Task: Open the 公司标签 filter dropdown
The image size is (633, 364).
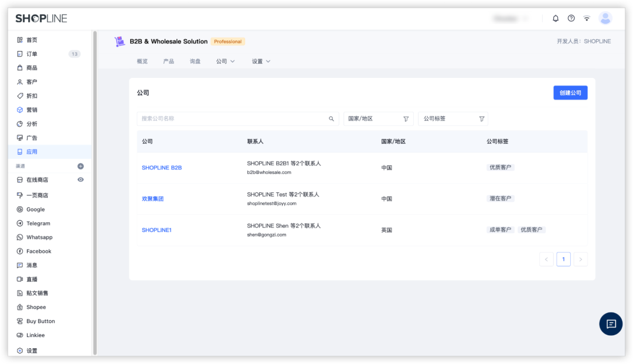Action: 453,118
